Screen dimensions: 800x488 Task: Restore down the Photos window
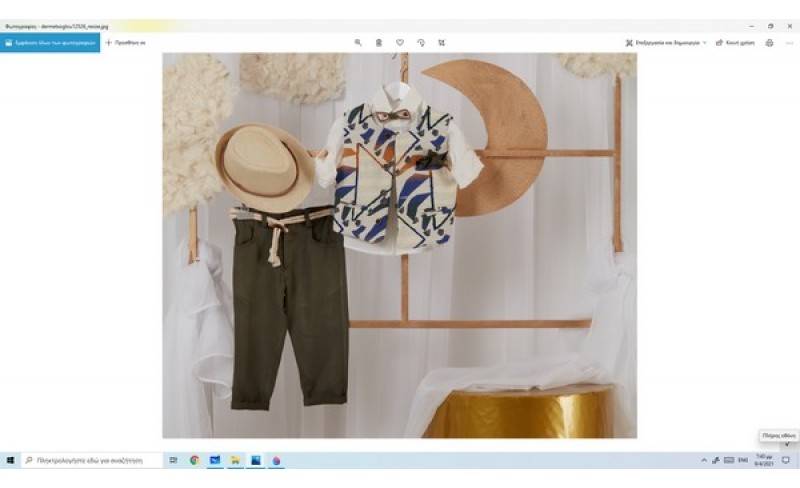point(770,26)
